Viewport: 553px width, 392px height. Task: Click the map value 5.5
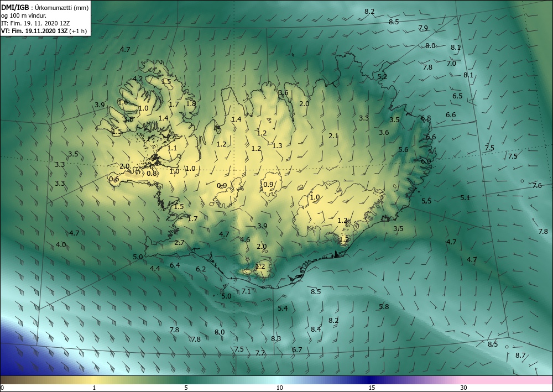(x=426, y=201)
